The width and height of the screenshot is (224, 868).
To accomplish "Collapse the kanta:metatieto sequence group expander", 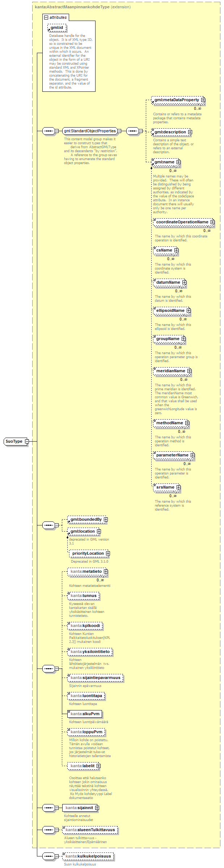I will [x=56, y=669].
